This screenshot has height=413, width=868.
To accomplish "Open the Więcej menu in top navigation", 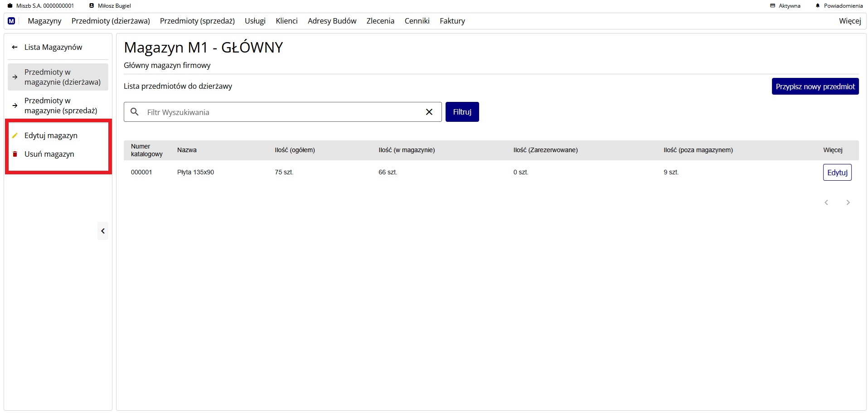I will (849, 21).
